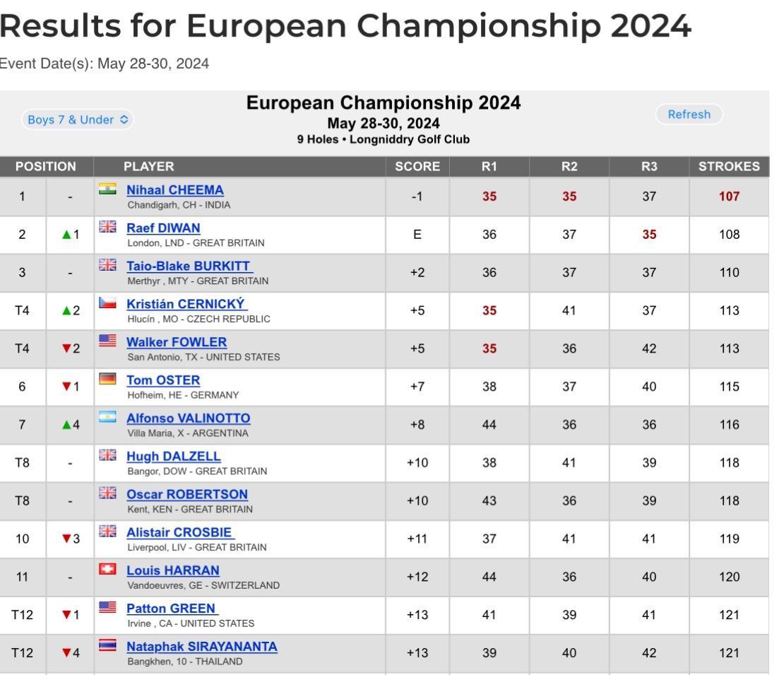Click the red down arrow in Alistair Crosbie's row
784x675 pixels.
tap(66, 539)
